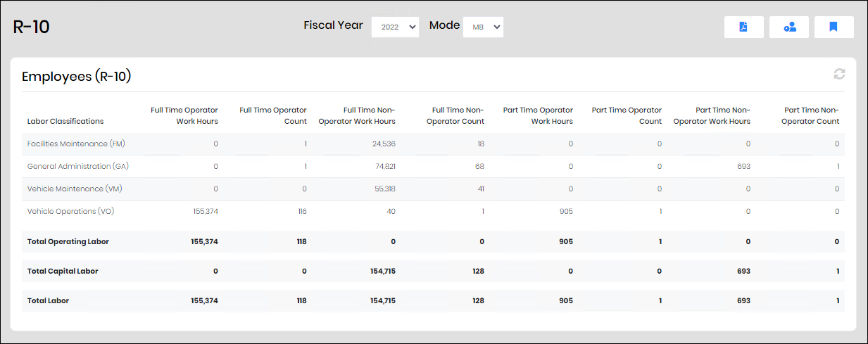The width and height of the screenshot is (868, 344).
Task: Click the user assignment icon button
Action: click(x=789, y=27)
